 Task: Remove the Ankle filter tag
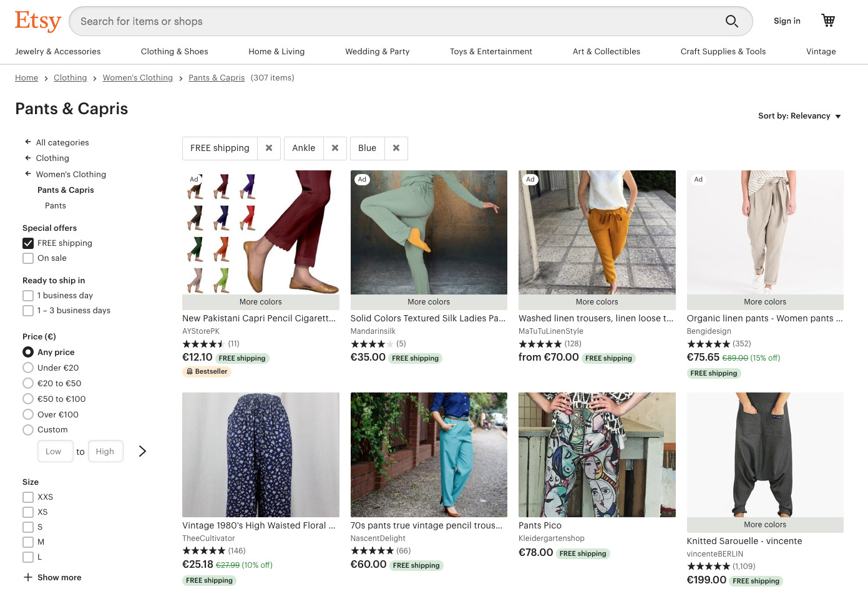[335, 148]
